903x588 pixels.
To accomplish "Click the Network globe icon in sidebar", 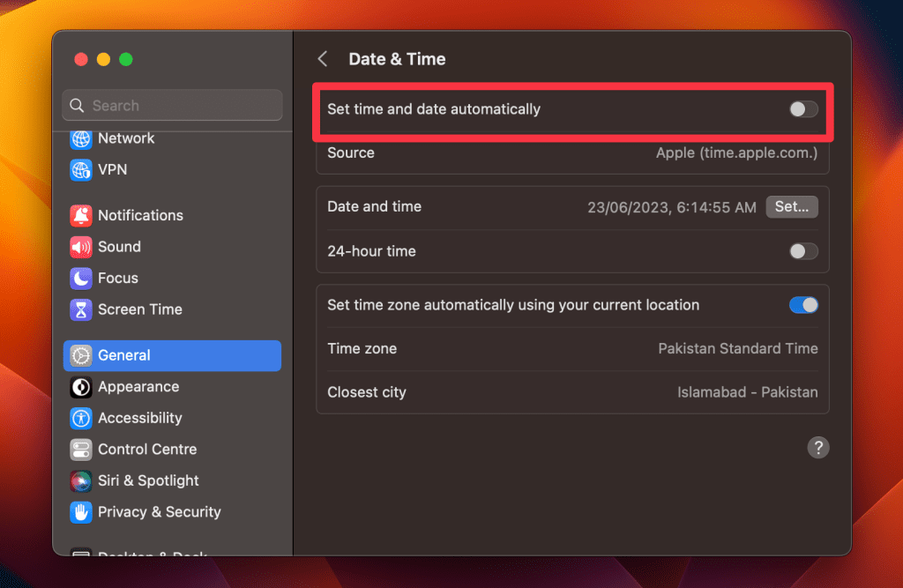I will point(81,138).
